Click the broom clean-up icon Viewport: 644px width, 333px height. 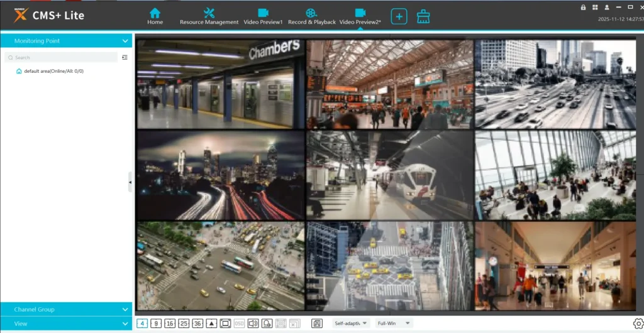coord(423,16)
